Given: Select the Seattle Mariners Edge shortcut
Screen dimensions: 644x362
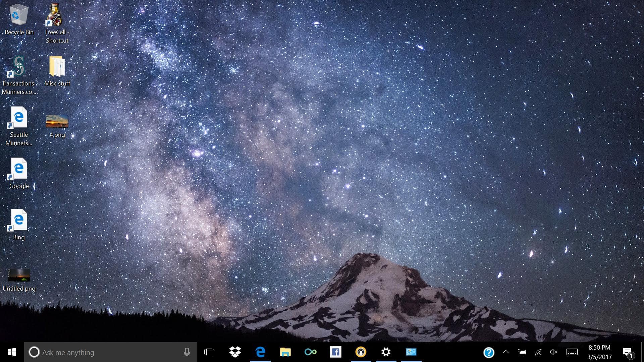Looking at the screenshot, I should coord(19,118).
